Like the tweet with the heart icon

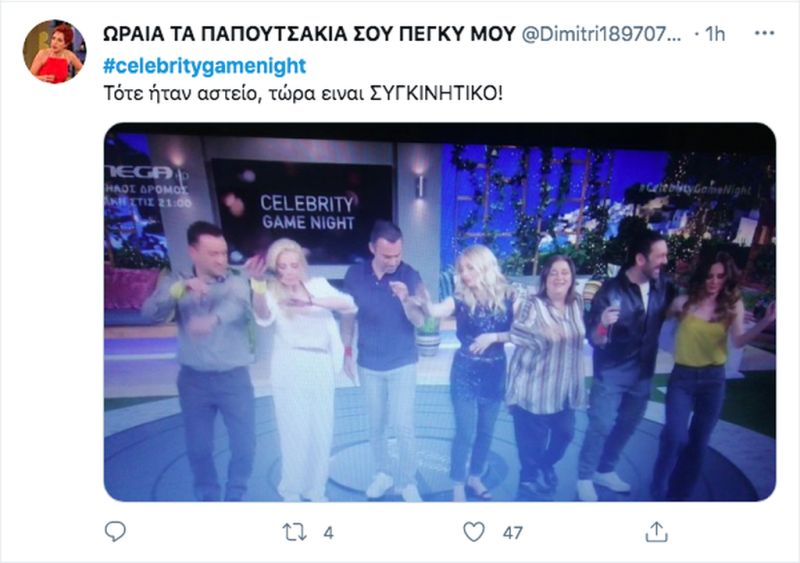coord(474,532)
